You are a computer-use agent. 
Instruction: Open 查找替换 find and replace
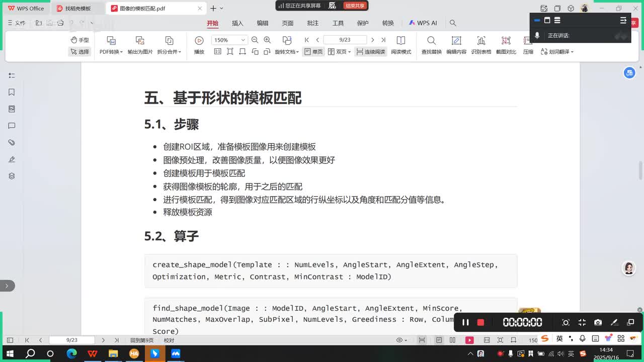tap(431, 45)
